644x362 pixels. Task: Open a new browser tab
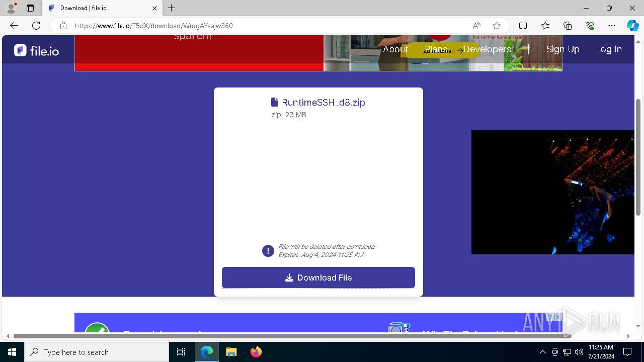tap(172, 8)
